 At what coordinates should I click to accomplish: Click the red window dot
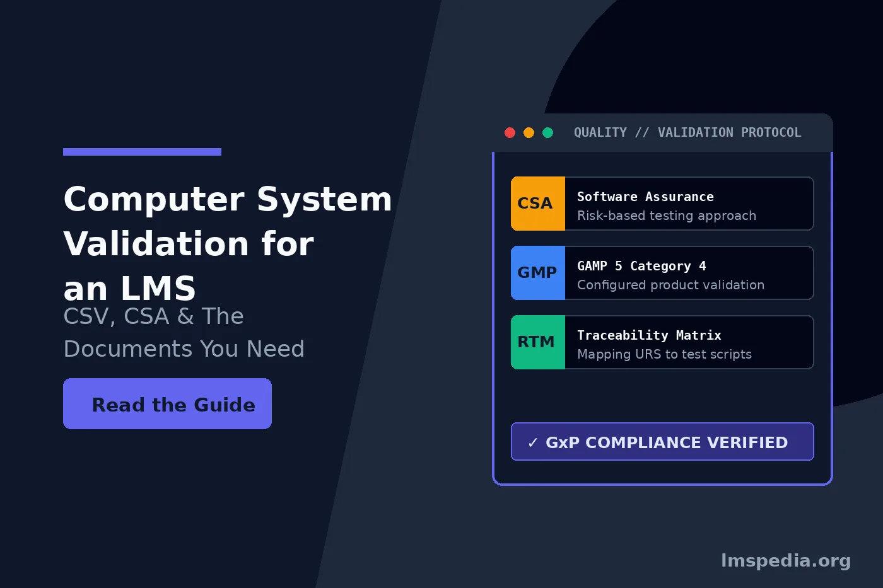(x=510, y=132)
